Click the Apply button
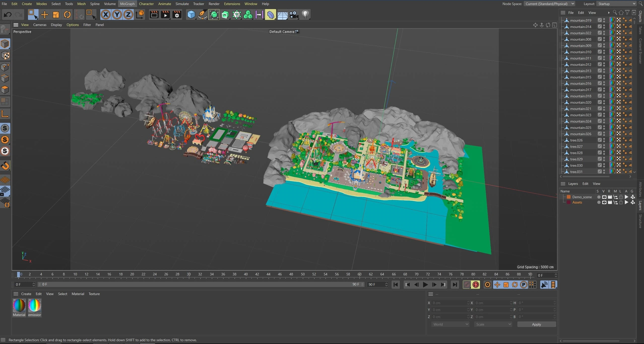This screenshot has width=644, height=344. tap(536, 324)
